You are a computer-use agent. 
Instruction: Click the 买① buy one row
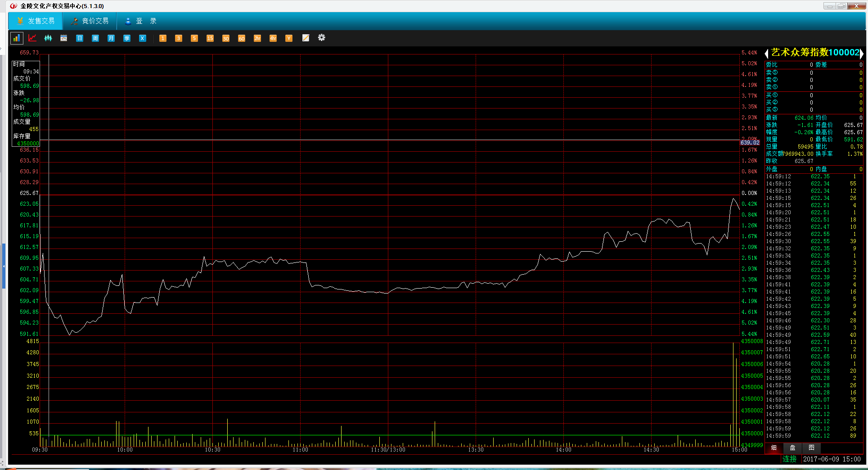tap(814, 95)
